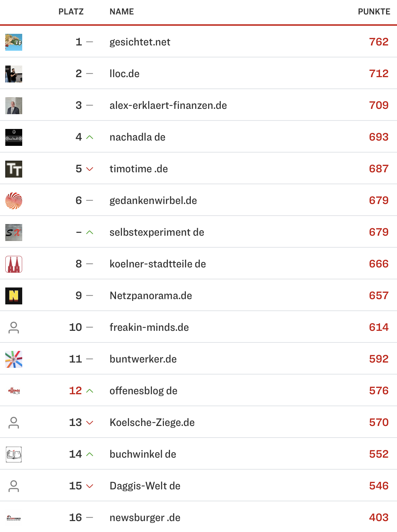Open the alex-erklaert-finanzen.de link
Viewport: 397px width, 532px height.
click(x=168, y=105)
